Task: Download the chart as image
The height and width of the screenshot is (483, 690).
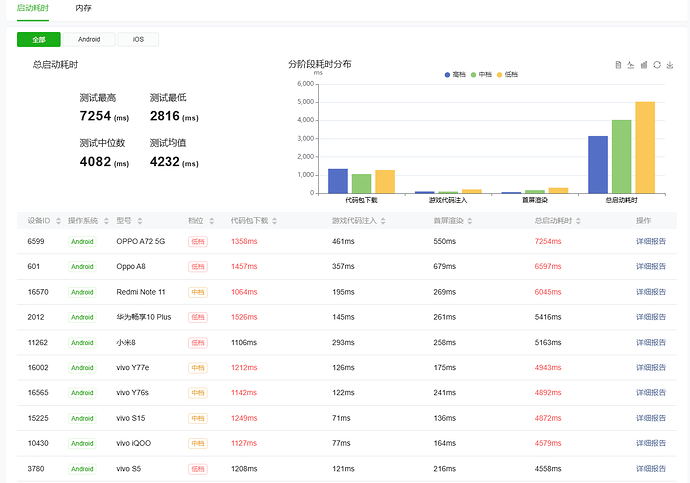Action: (670, 65)
